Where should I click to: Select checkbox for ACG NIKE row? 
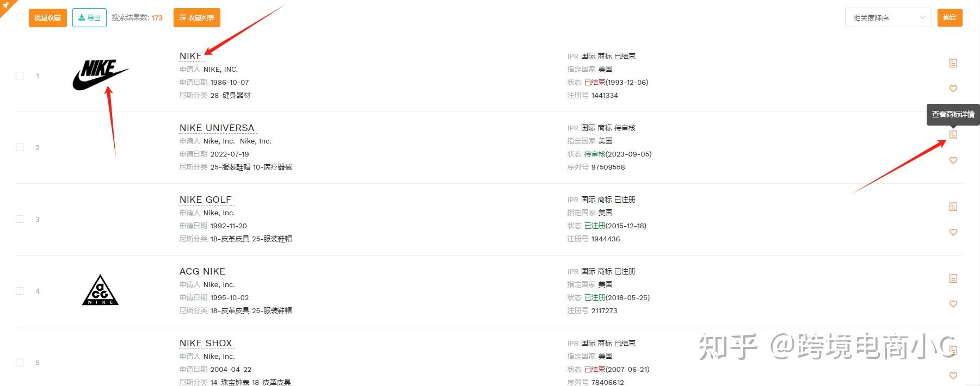[x=20, y=291]
